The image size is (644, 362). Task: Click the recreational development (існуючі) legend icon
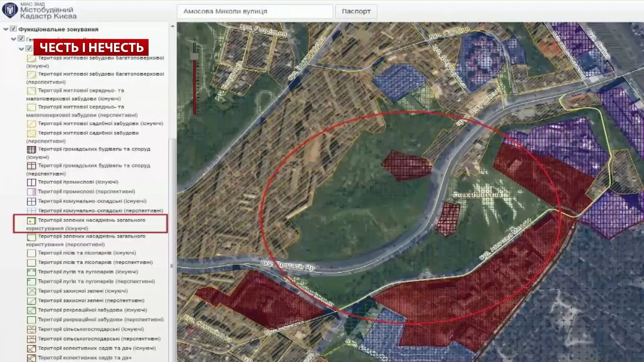pyautogui.click(x=31, y=310)
